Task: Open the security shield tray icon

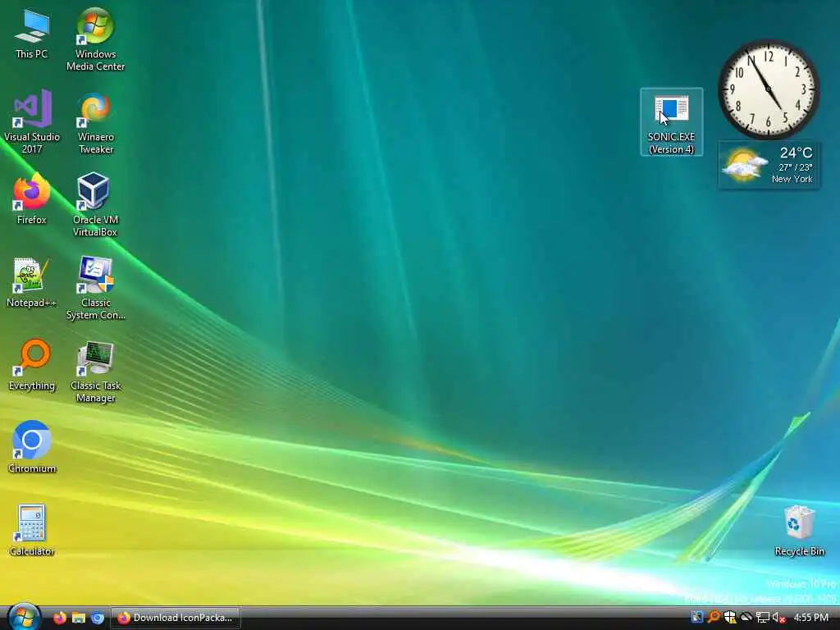Action: pos(729,617)
